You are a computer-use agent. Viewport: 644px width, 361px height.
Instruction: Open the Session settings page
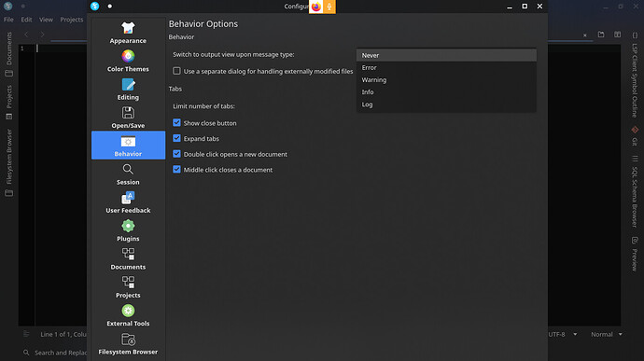128,174
